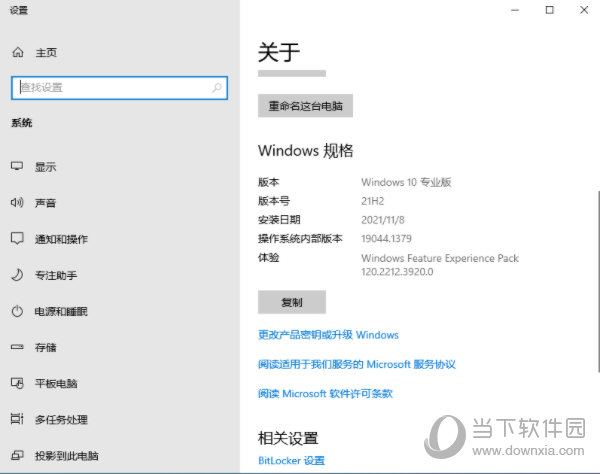Click the 系统 section label

[22, 123]
